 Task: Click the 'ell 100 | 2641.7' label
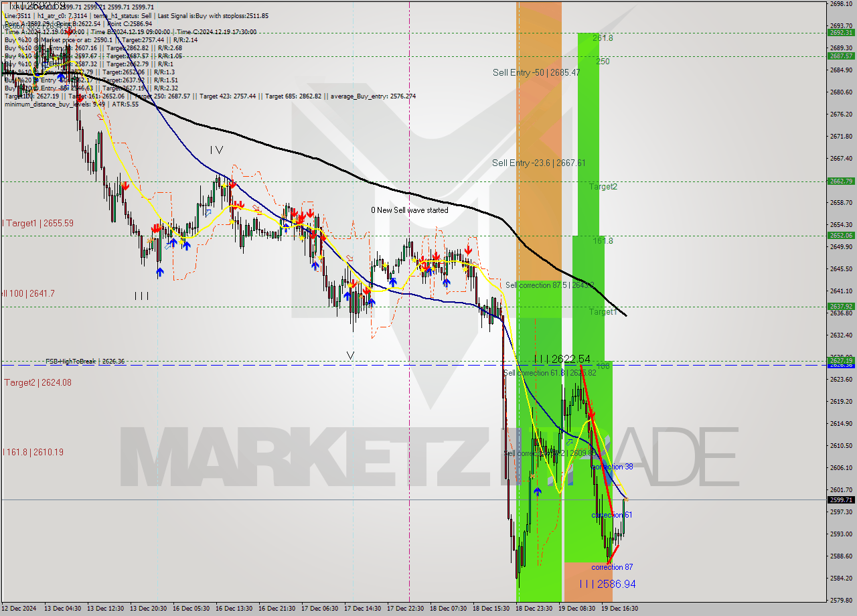[28, 293]
